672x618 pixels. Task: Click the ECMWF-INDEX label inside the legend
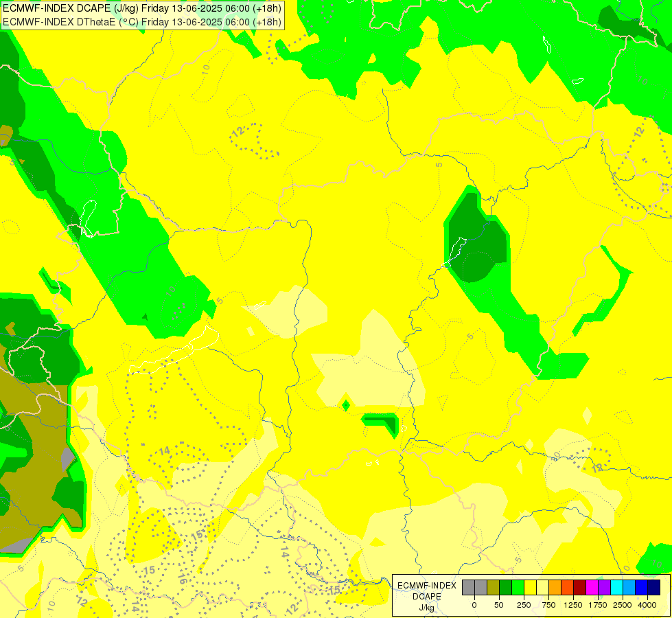coord(427,586)
